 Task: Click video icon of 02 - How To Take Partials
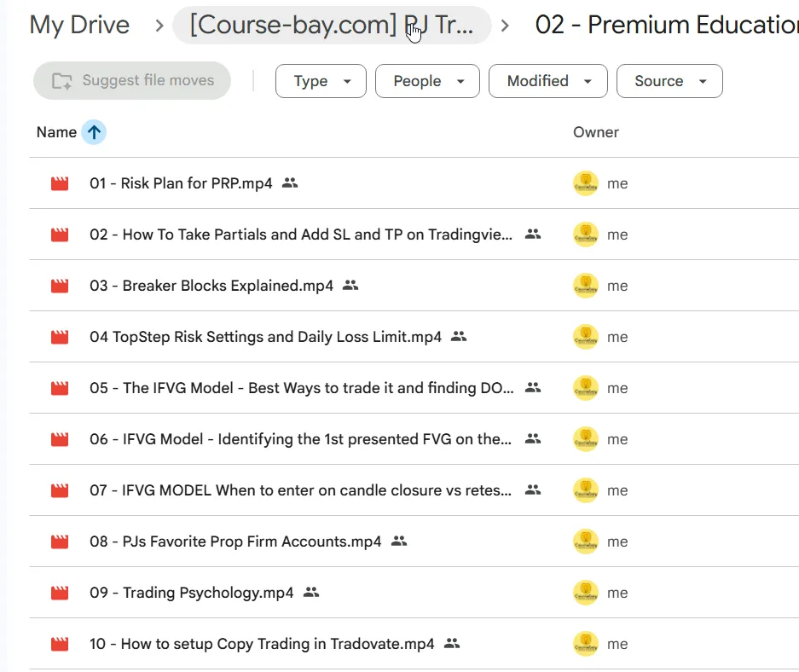60,235
